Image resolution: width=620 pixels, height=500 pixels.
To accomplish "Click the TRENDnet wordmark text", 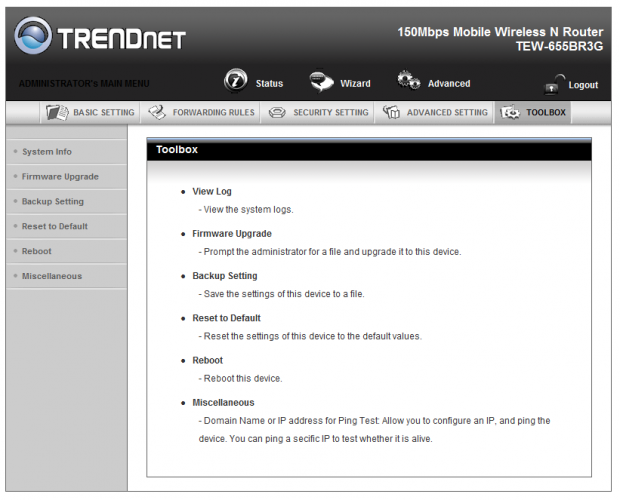I will pyautogui.click(x=122, y=39).
